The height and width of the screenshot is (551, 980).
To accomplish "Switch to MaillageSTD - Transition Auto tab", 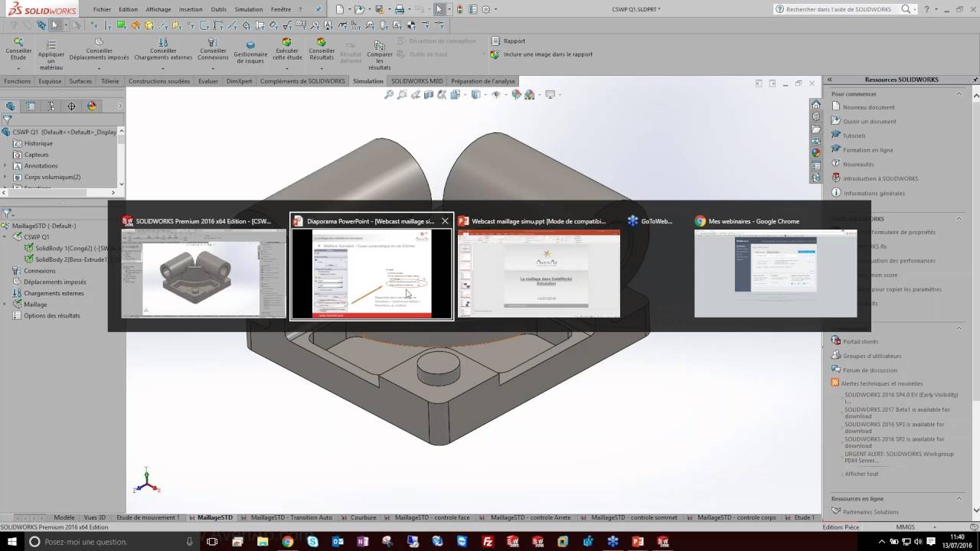I will (x=292, y=517).
